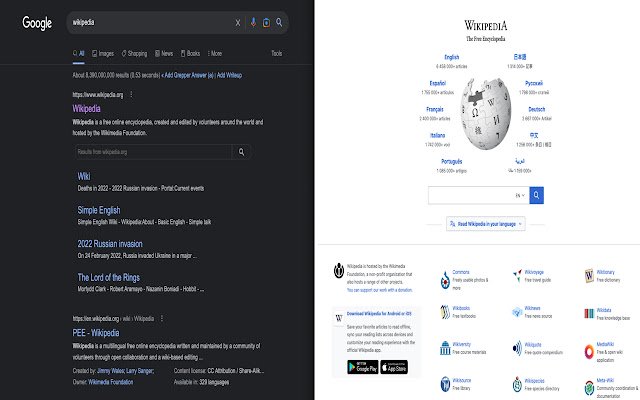Screen dimensions: 640x400
Task: Click the Jimmy Wales creator link
Action: (111, 371)
